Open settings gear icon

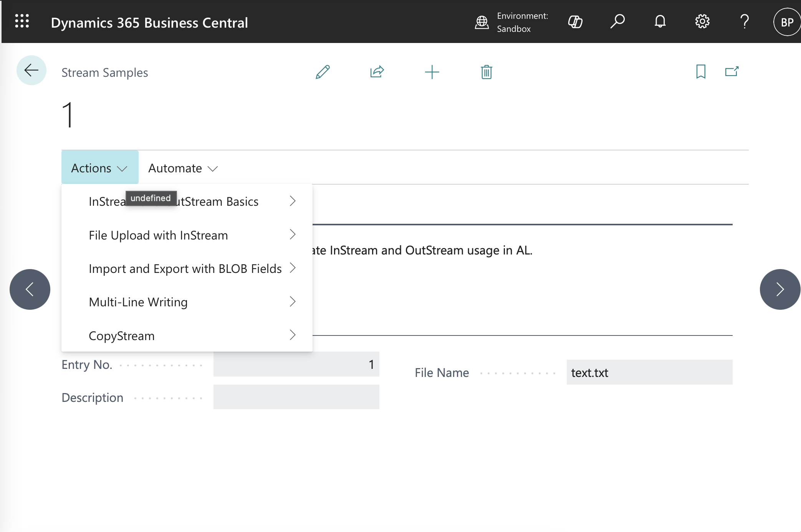tap(702, 21)
